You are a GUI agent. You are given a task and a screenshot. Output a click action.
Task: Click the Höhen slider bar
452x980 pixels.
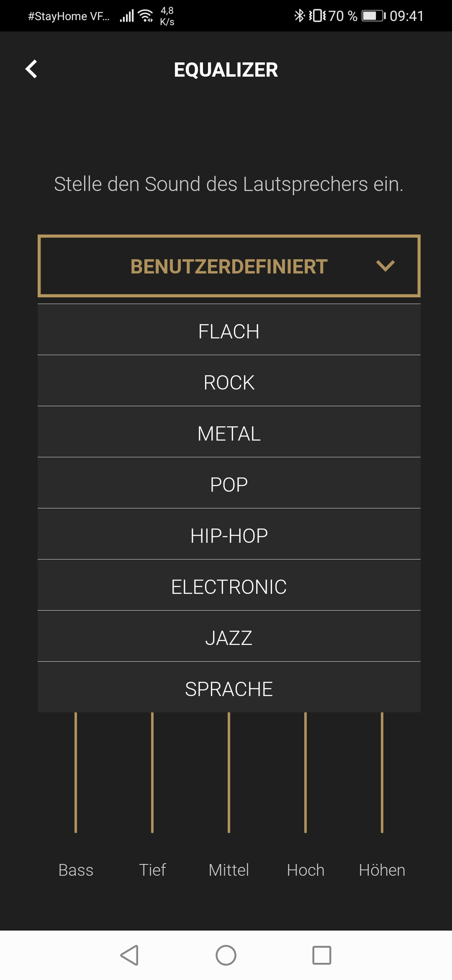click(382, 773)
